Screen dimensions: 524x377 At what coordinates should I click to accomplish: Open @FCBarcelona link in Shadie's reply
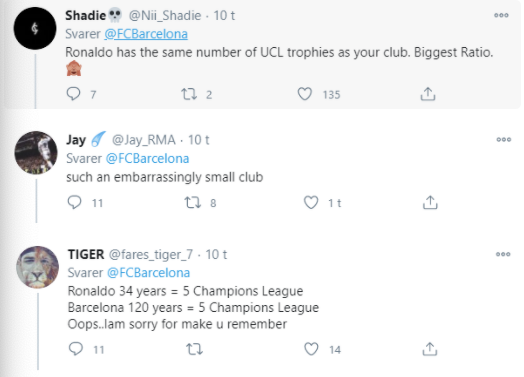pos(146,34)
